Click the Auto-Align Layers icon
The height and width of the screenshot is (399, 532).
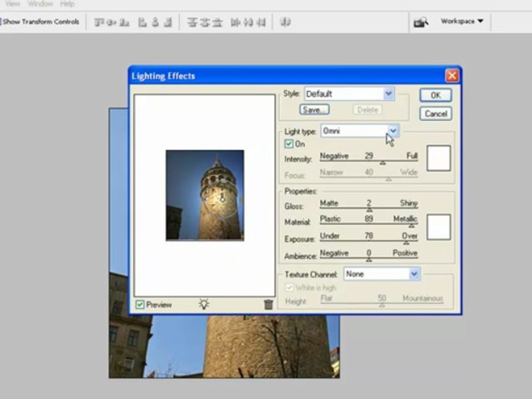285,22
